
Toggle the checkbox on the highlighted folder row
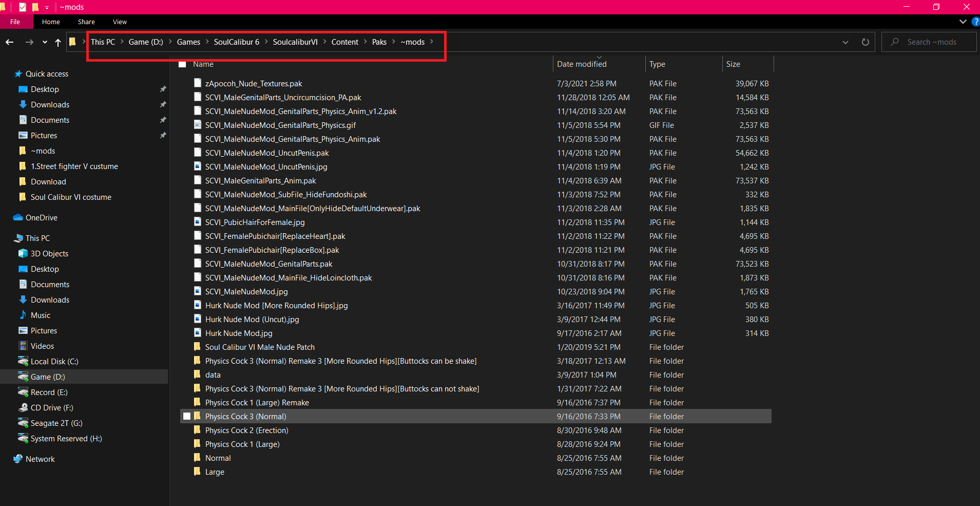click(187, 417)
